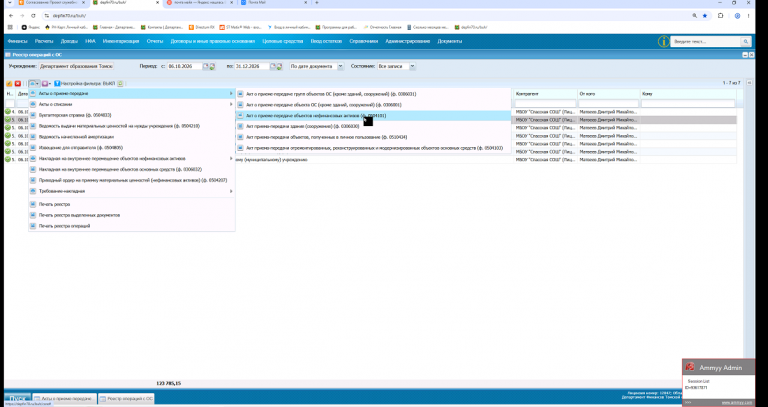Open the 'Финансы' main menu
This screenshot has height=407, width=768.
(x=18, y=41)
